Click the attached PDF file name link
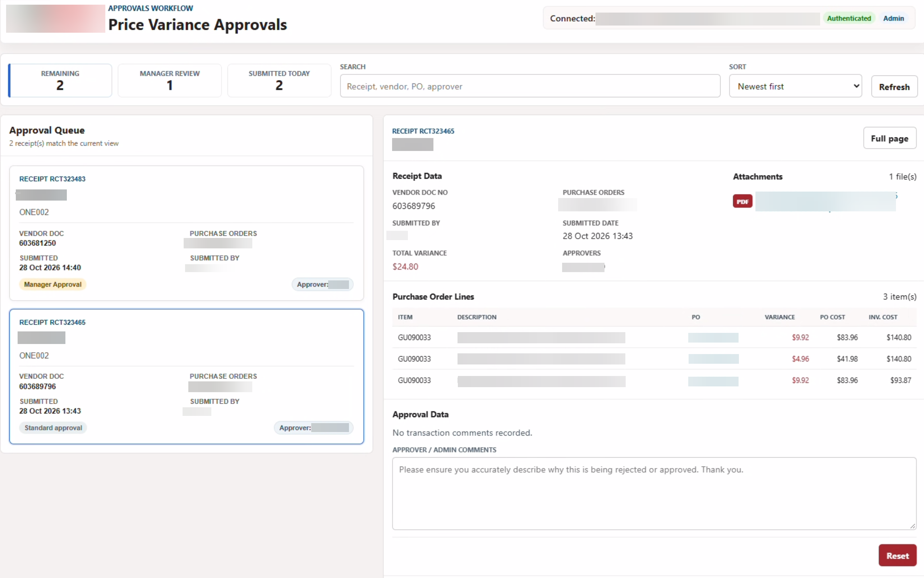 [826, 201]
